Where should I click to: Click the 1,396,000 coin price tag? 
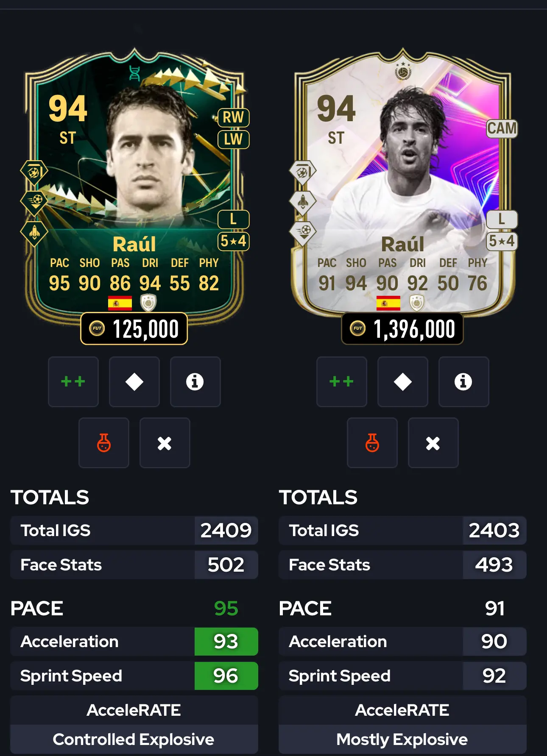tap(402, 329)
